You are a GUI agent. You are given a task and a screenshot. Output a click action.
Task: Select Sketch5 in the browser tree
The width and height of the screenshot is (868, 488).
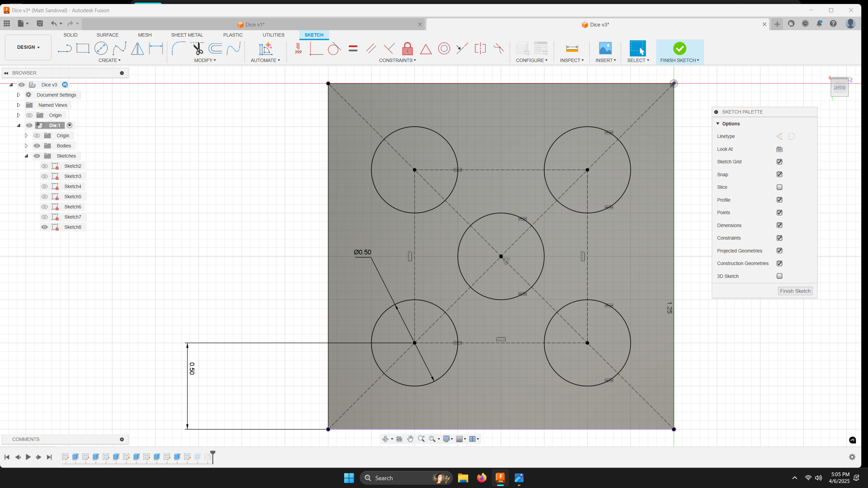click(x=73, y=197)
